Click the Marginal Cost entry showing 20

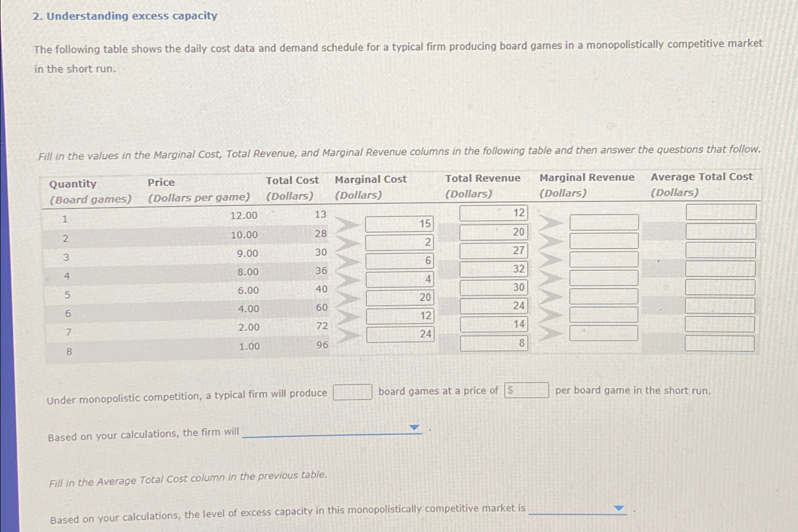point(399,298)
